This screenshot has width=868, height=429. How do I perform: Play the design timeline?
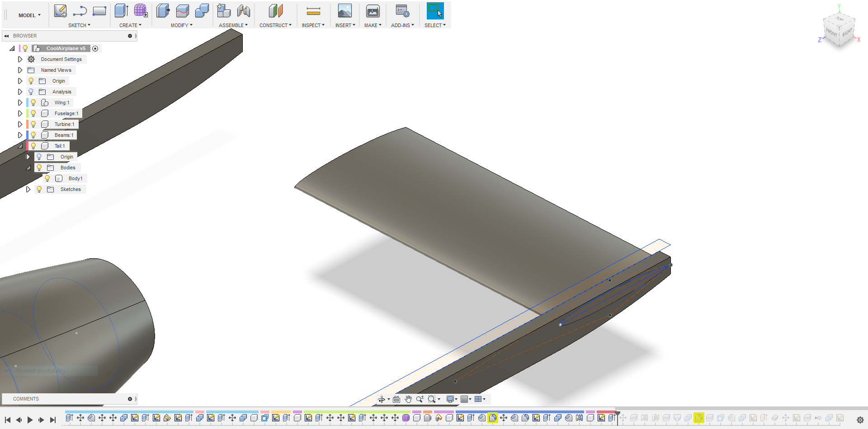[x=30, y=420]
